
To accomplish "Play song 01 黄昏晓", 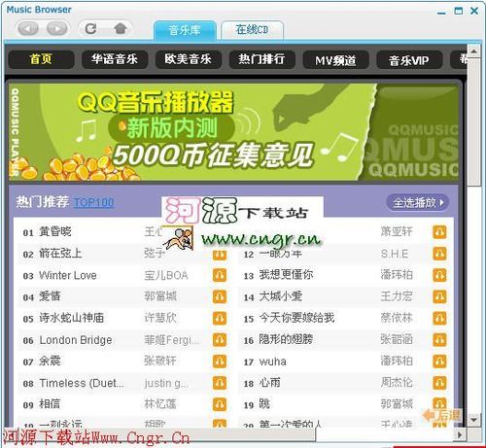I will [55, 231].
